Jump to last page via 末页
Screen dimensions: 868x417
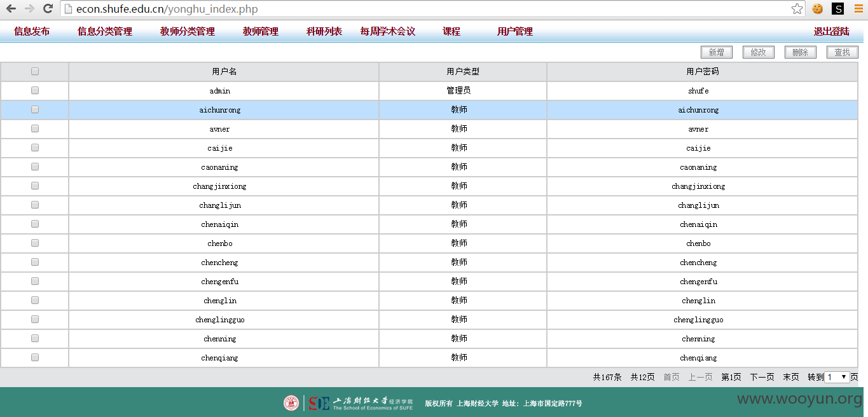[x=791, y=377]
